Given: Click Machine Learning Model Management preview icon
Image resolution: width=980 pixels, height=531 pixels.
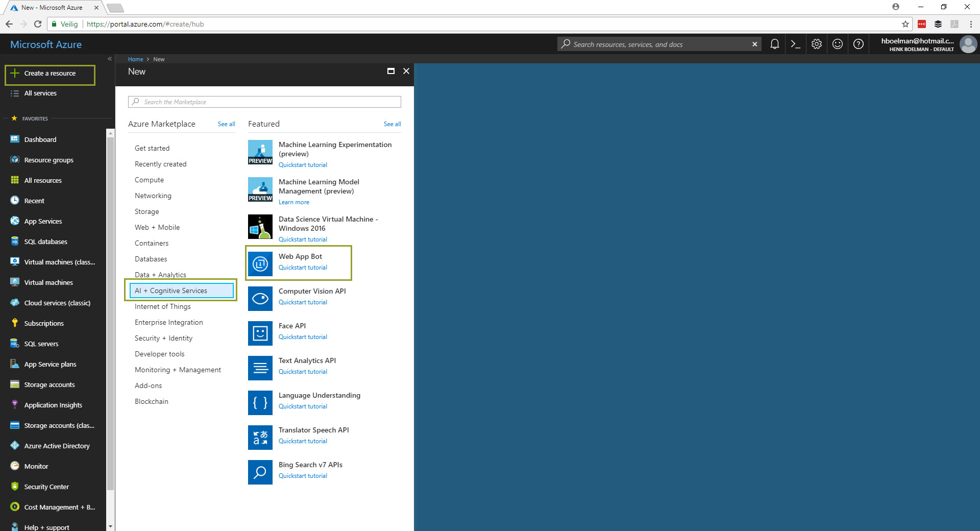Looking at the screenshot, I should [260, 189].
